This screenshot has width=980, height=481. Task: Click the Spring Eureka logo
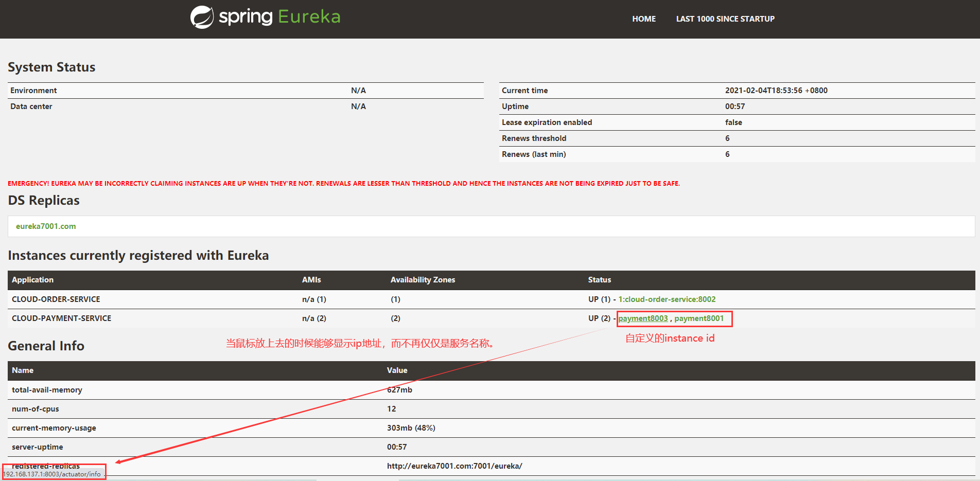click(265, 17)
